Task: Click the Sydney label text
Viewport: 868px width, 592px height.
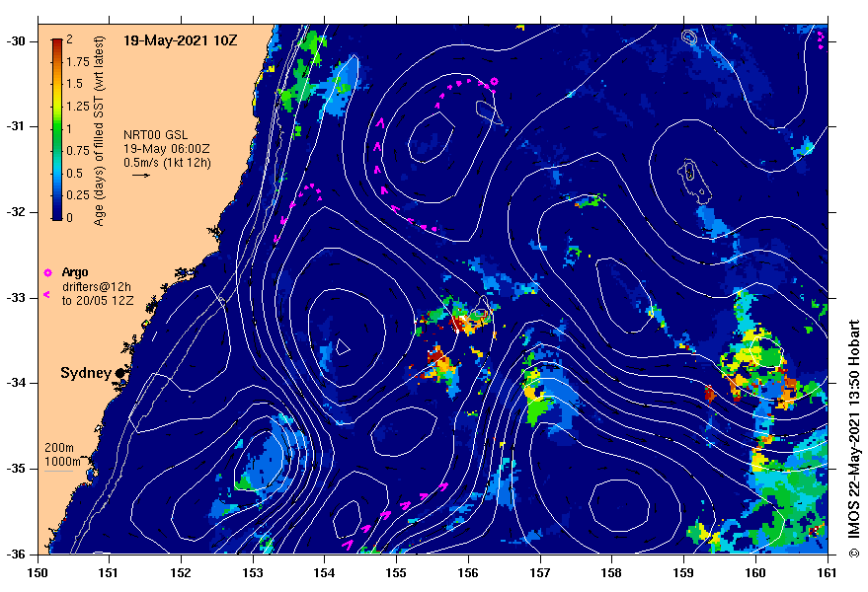Action: 86,373
